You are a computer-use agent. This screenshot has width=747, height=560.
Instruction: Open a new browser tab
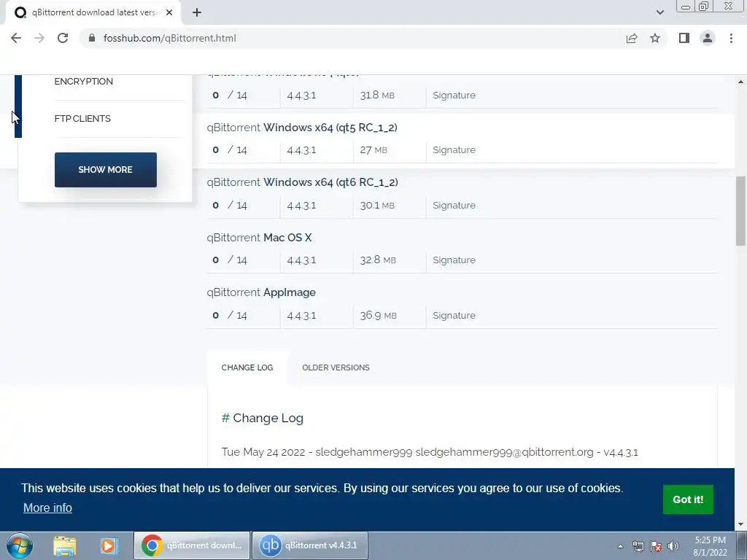(197, 12)
